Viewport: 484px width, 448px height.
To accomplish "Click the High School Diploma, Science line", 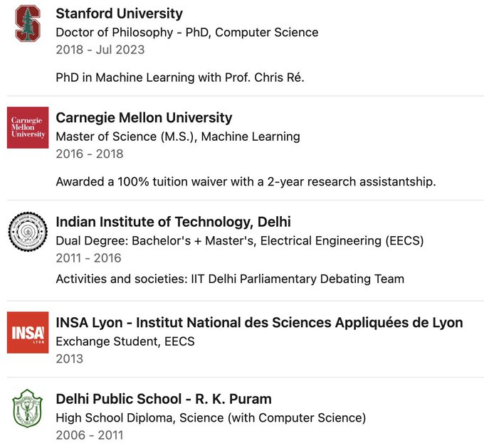I will (211, 417).
